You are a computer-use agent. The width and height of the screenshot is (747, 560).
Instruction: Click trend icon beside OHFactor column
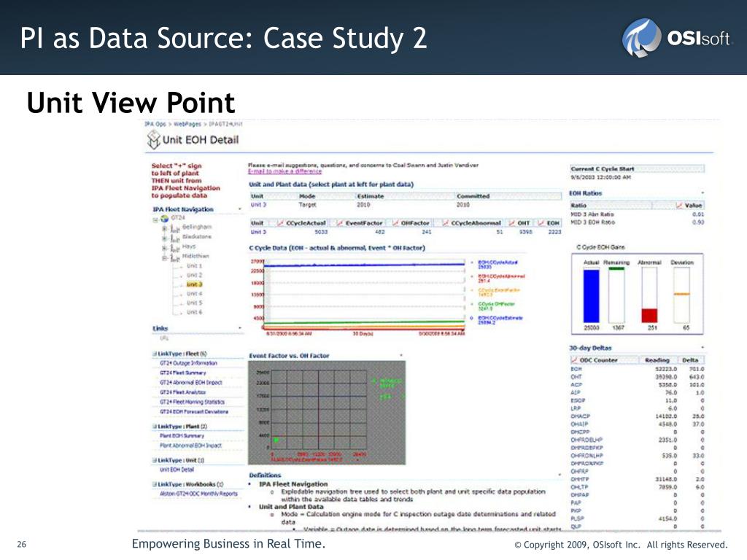395,223
